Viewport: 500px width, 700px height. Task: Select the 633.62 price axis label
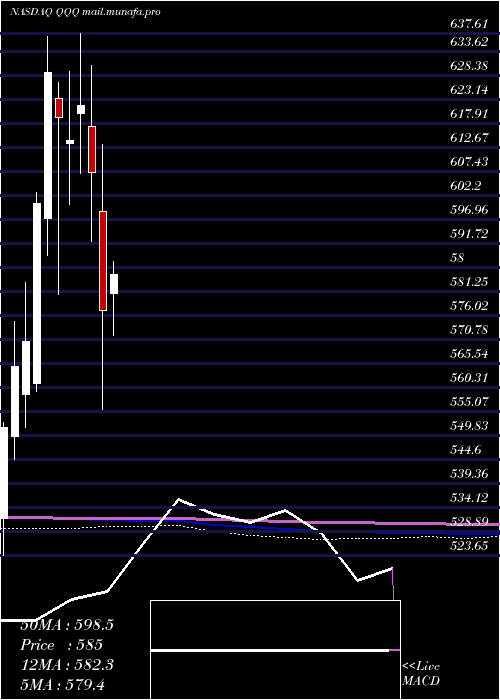tap(469, 43)
